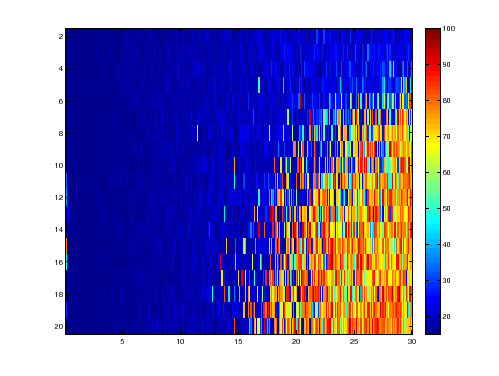Click the colorbar tick label 30
Image resolution: width=499 pixels, height=376 pixels.
click(x=446, y=281)
